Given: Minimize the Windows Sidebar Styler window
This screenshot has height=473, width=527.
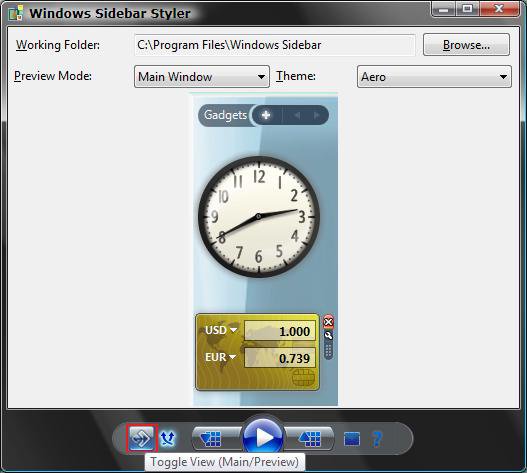Looking at the screenshot, I should click(444, 9).
